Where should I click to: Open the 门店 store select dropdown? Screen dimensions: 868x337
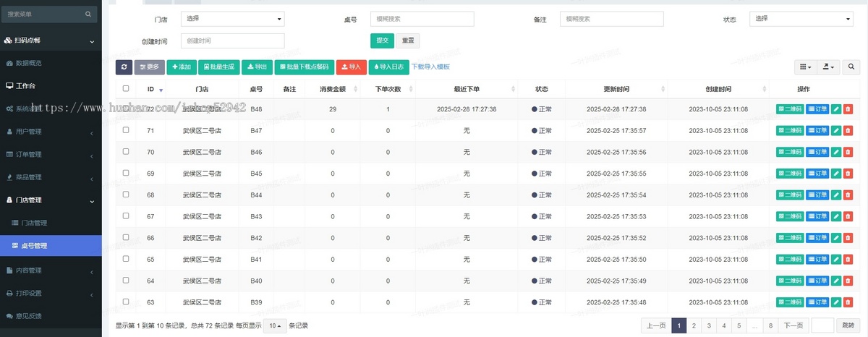(233, 19)
